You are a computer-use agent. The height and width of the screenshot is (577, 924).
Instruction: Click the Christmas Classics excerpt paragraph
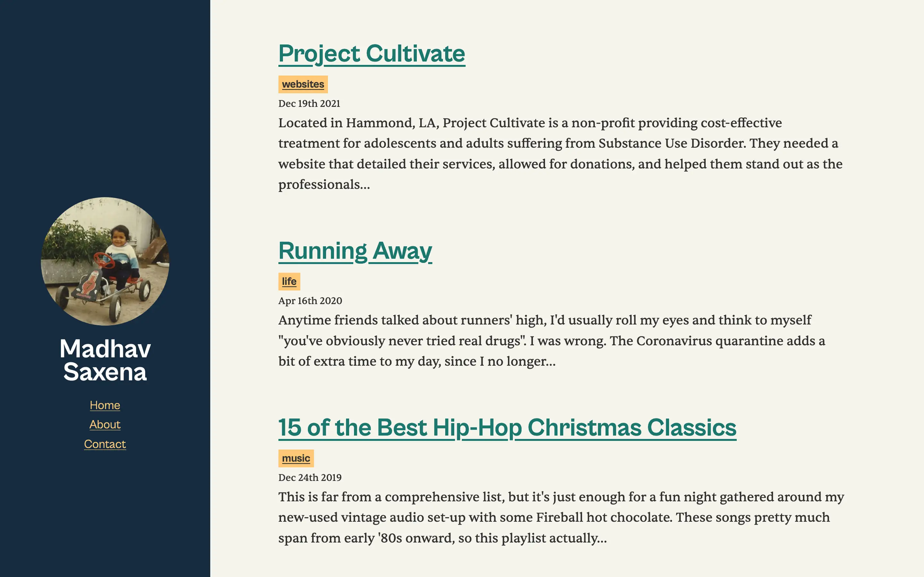pos(560,517)
